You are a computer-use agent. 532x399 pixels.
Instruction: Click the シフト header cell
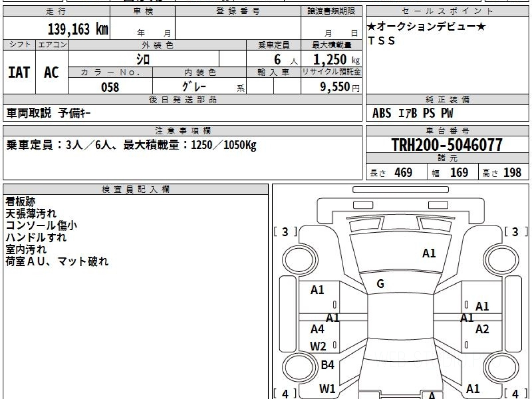pyautogui.click(x=19, y=45)
